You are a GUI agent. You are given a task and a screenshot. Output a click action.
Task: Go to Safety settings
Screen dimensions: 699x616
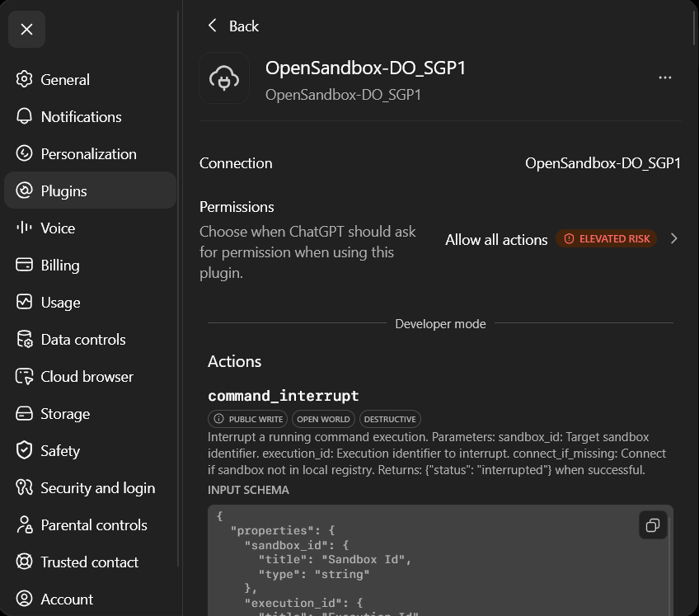90,450
